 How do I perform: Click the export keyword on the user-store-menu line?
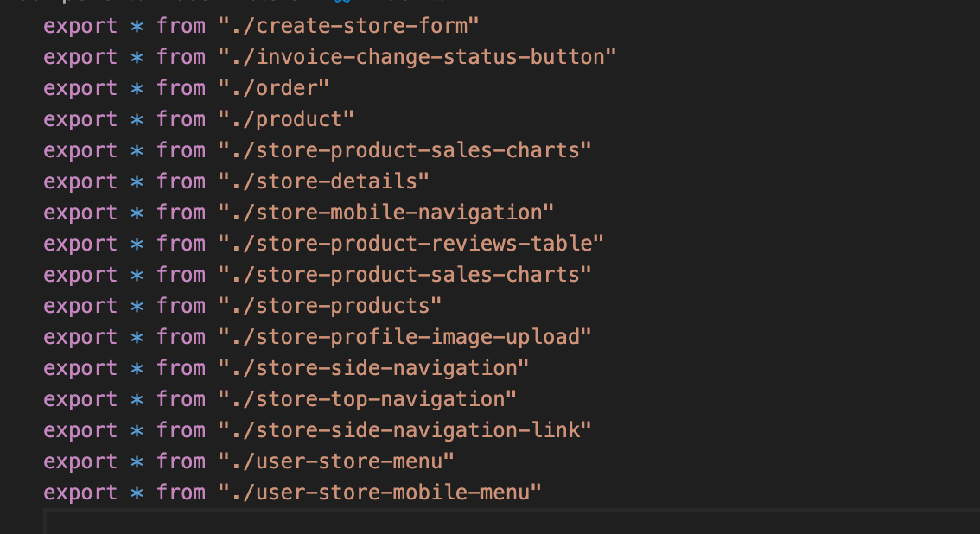tap(80, 461)
